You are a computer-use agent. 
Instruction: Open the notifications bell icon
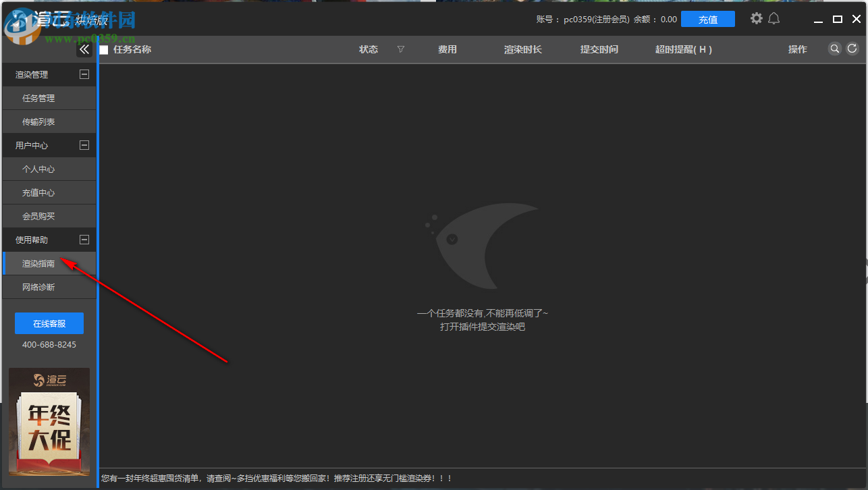774,18
